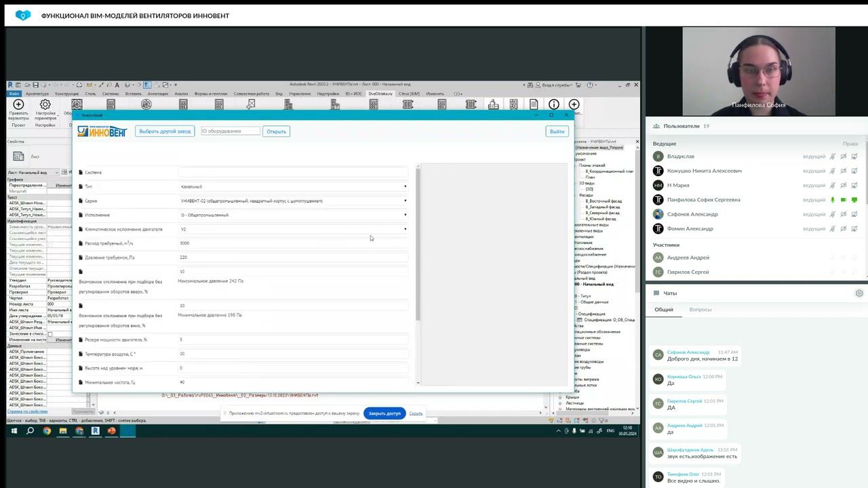The height and width of the screenshot is (488, 868).
Task: Click the last plus-circle icon in Revit ribbon
Action: click(574, 104)
